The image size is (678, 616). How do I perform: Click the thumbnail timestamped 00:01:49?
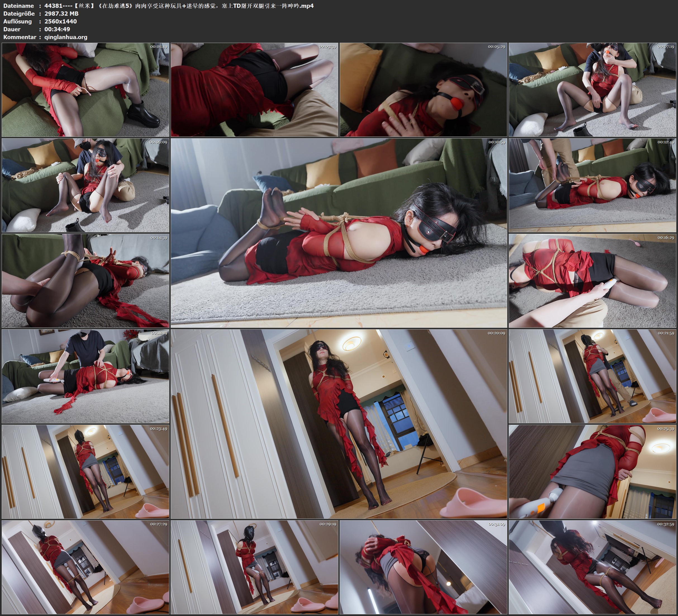point(85,90)
